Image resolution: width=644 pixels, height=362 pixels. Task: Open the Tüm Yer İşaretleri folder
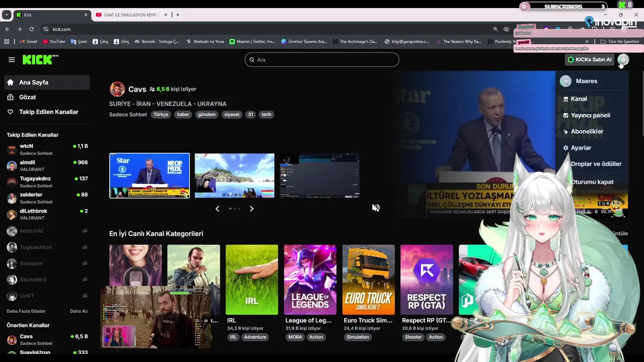point(620,42)
